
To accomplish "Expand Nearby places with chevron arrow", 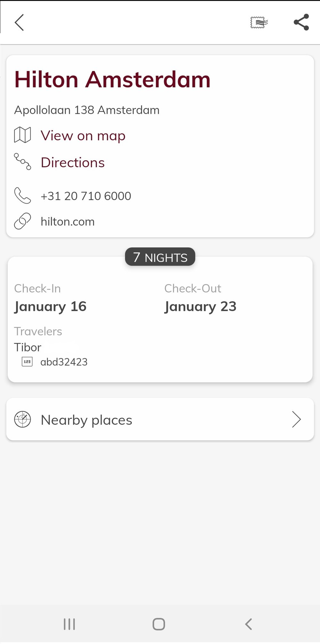I will (296, 419).
